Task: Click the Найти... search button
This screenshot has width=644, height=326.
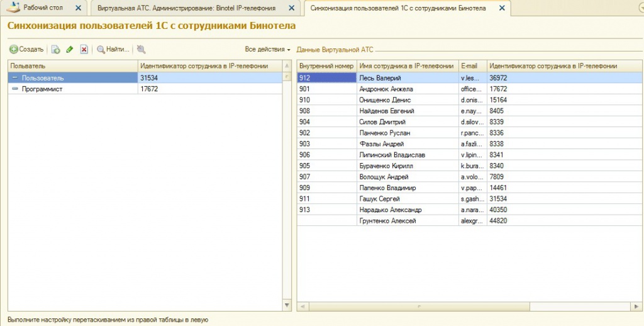Action: coord(113,49)
